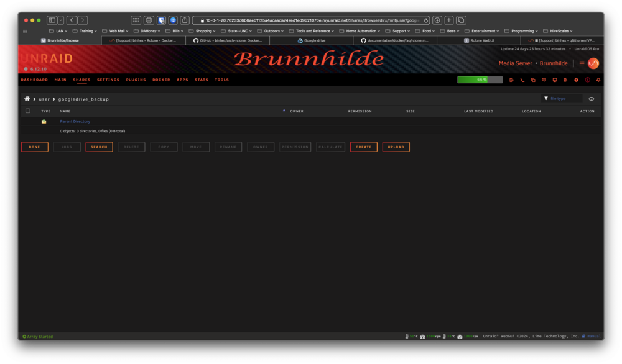The height and width of the screenshot is (364, 622).
Task: Click the blue shield extension icon
Action: [161, 20]
